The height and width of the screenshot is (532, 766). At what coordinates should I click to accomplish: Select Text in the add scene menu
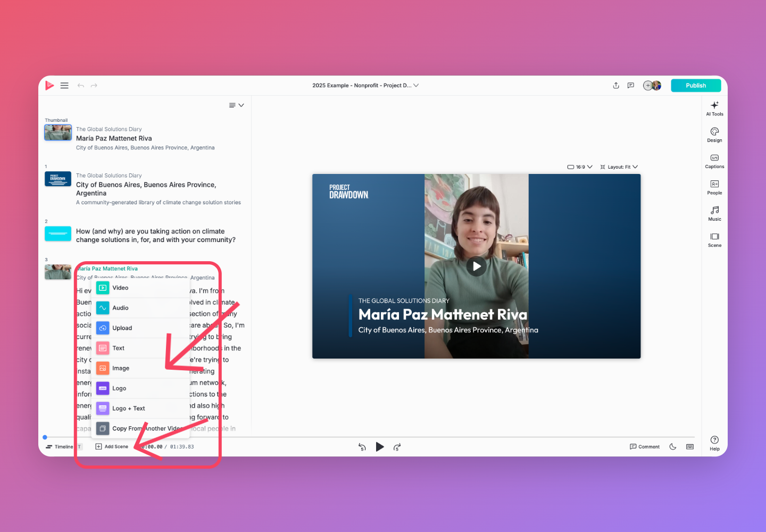[140, 348]
